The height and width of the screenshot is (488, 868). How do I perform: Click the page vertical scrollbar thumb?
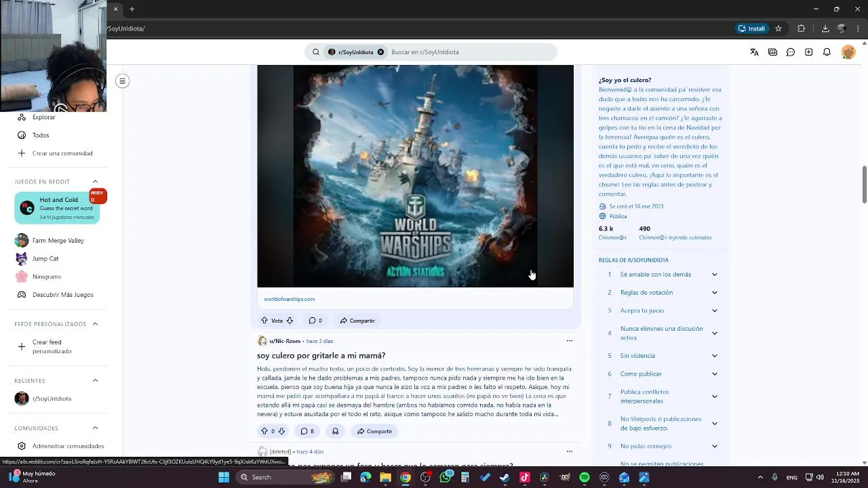click(x=864, y=184)
